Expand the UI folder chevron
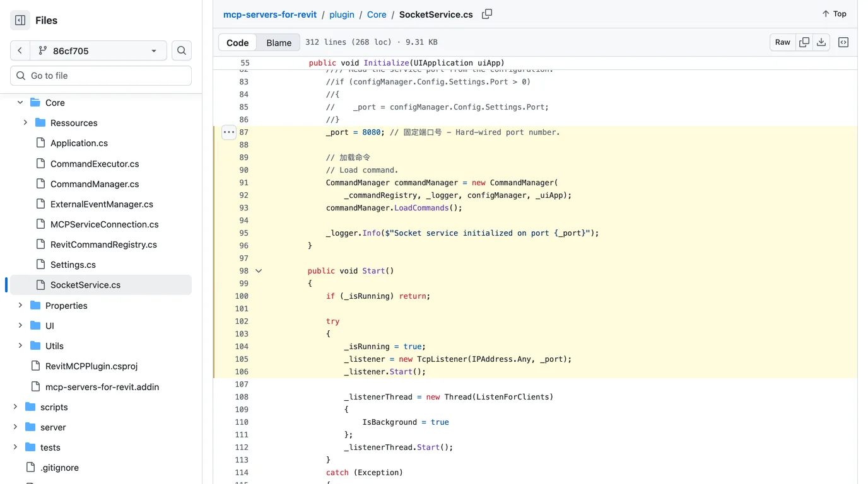Viewport: 868px width, 484px height. coord(20,325)
